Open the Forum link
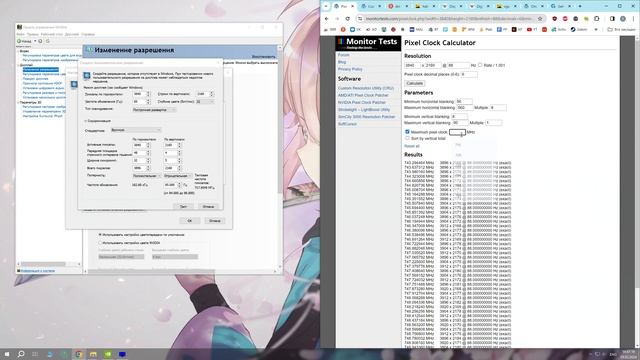 pyautogui.click(x=343, y=55)
